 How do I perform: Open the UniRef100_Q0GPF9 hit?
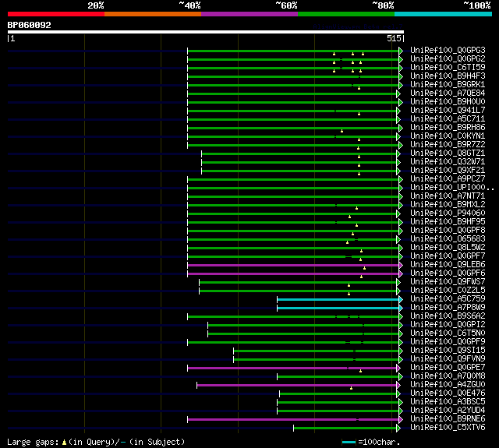click(448, 342)
